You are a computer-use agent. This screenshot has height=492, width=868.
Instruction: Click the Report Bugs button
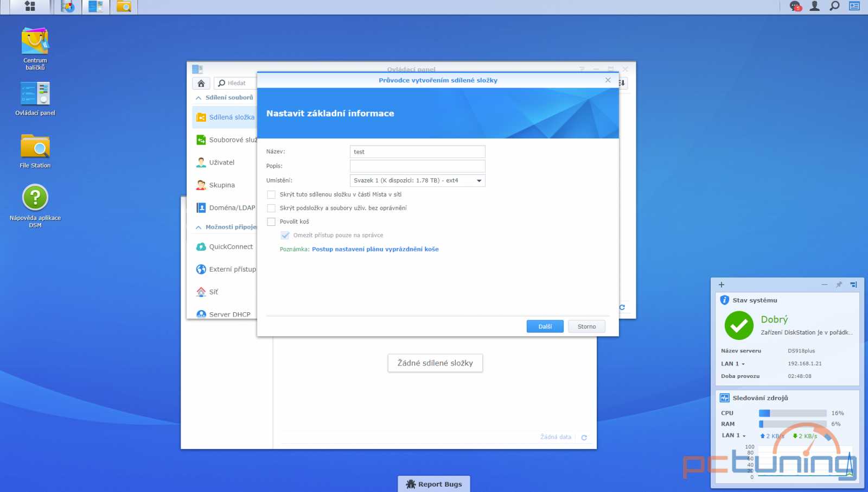click(x=434, y=484)
